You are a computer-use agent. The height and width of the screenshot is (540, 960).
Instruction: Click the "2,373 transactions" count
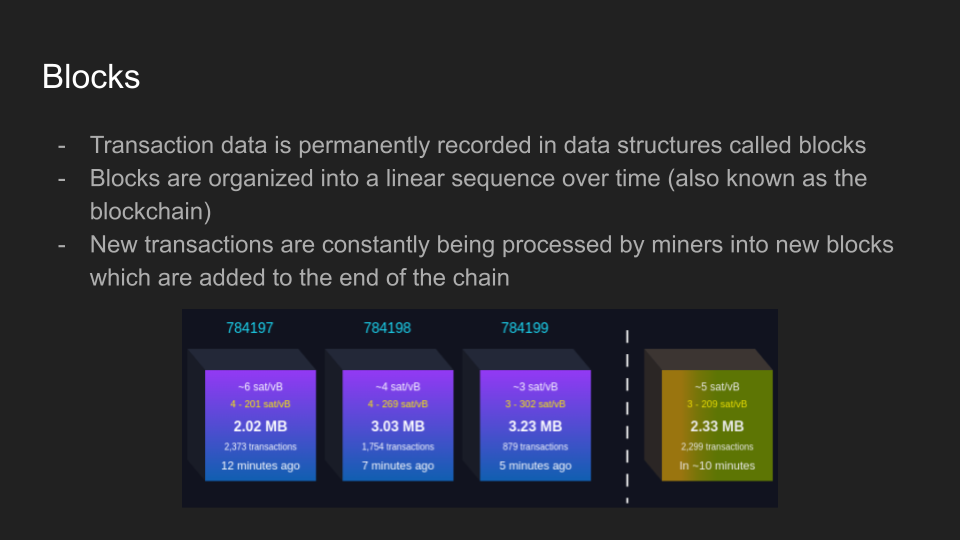click(x=260, y=447)
